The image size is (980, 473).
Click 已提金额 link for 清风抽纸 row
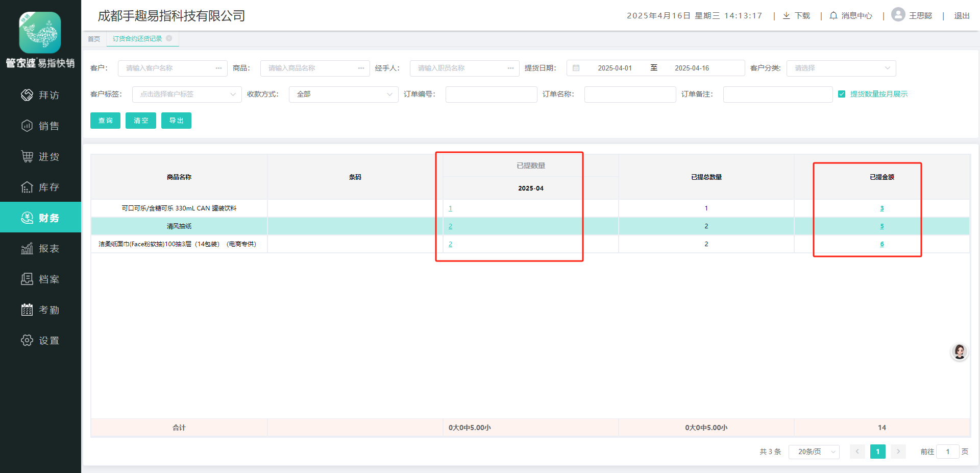pyautogui.click(x=881, y=226)
